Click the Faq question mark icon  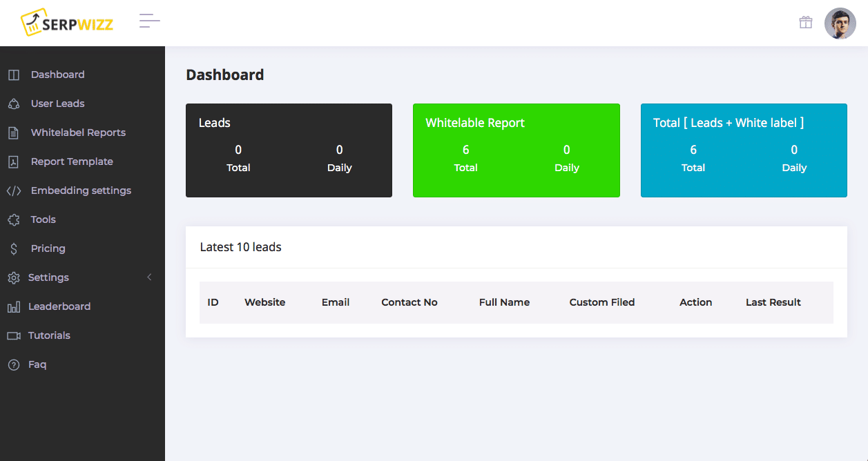pyautogui.click(x=14, y=364)
